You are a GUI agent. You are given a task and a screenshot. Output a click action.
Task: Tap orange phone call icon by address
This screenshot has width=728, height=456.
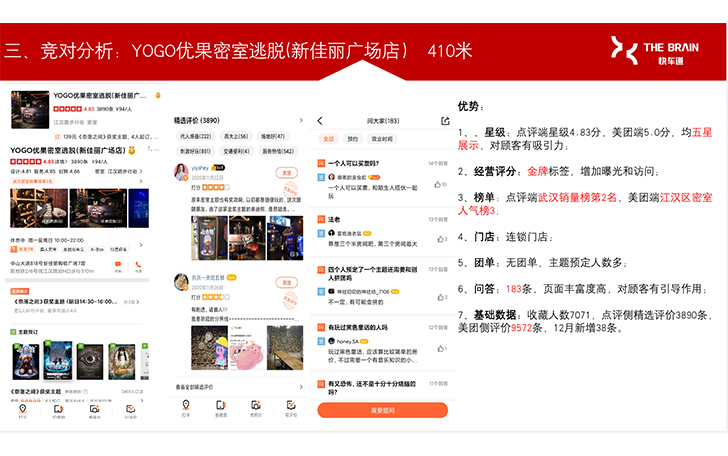pos(138,265)
